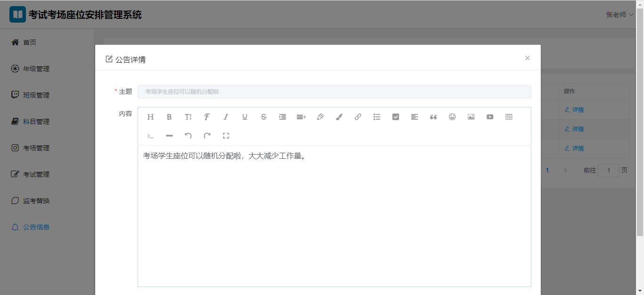Click the 操作 column header
This screenshot has height=295, width=644.
pyautogui.click(x=569, y=91)
